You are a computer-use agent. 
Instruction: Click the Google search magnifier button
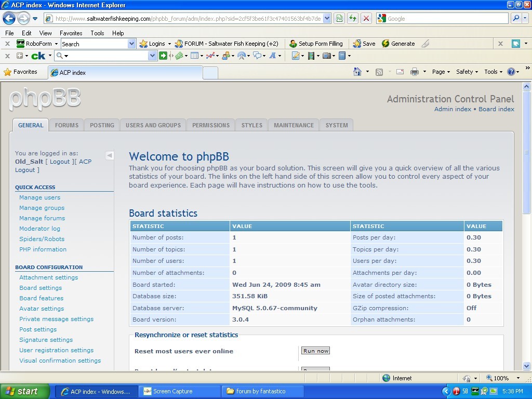point(516,18)
